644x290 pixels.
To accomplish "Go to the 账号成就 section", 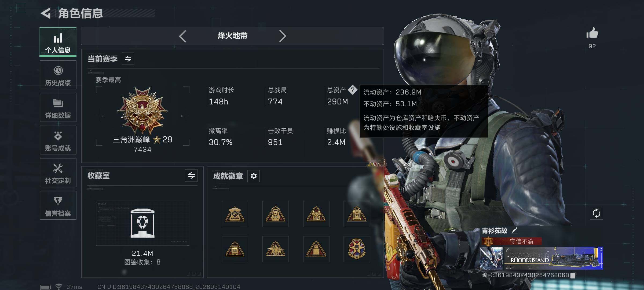I will 58,140.
